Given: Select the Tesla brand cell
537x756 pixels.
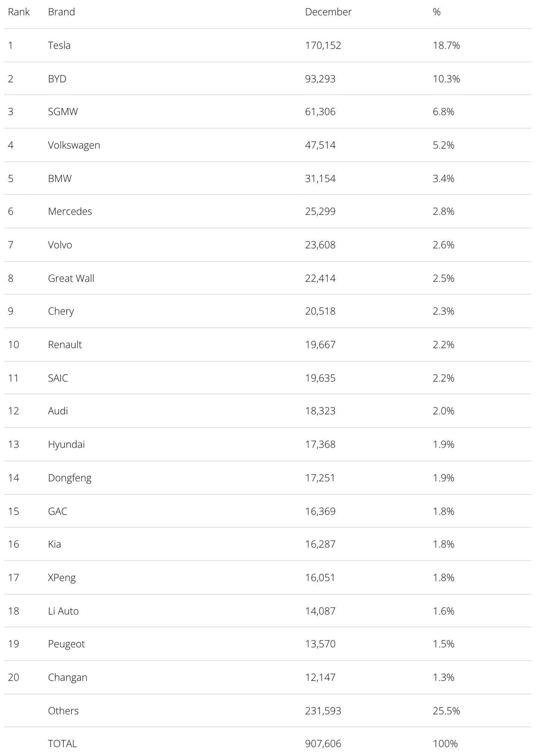Looking at the screenshot, I should click(x=59, y=45).
